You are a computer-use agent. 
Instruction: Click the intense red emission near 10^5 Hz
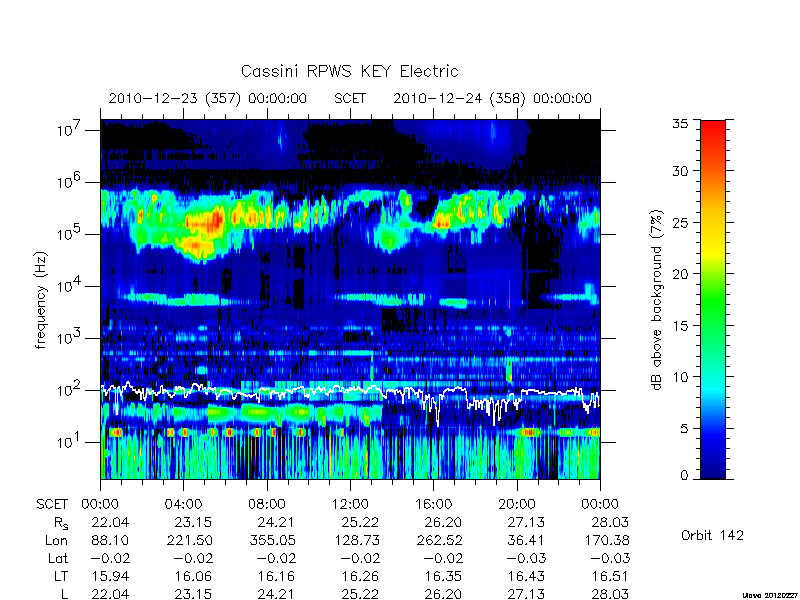[x=215, y=220]
